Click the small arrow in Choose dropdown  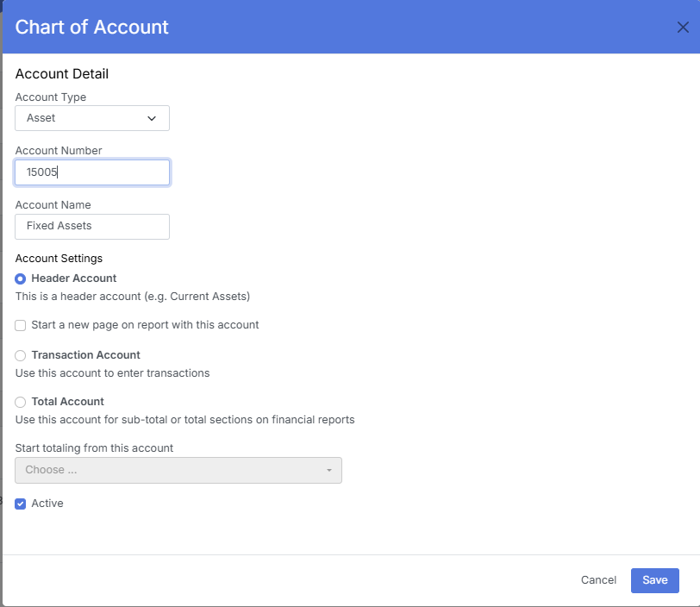pos(328,471)
